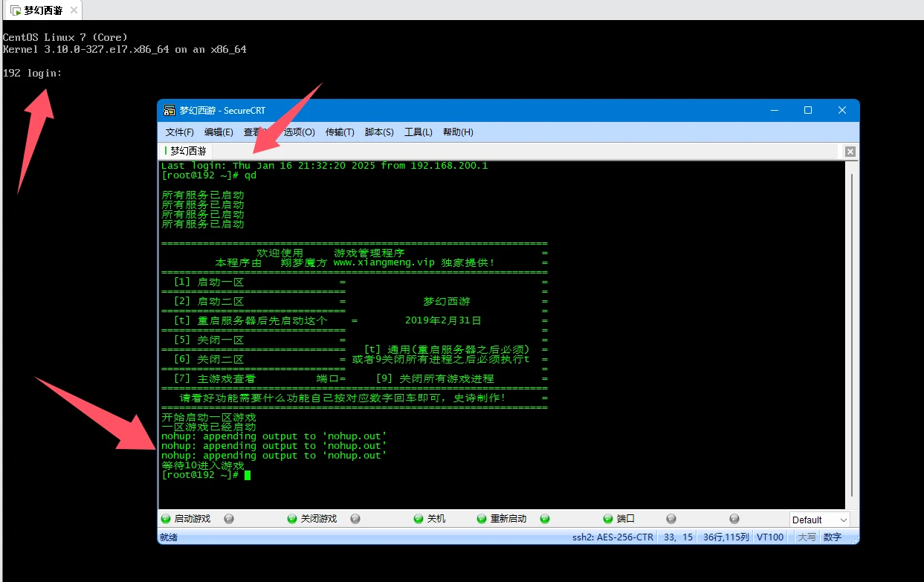924x582 pixels.
Task: Click the 启动游戏 button bar button
Action: 186,519
